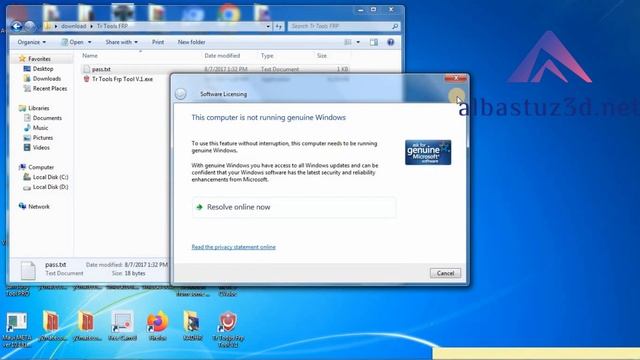Minimize the Explorer window
This screenshot has height=360, width=640.
coord(360,9)
